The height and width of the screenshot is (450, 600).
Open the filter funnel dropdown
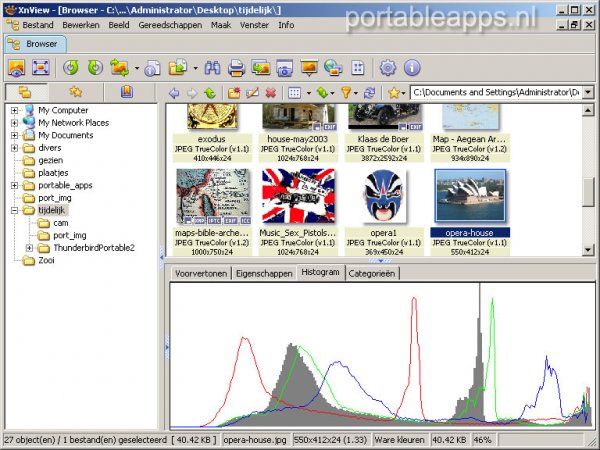coord(349,93)
